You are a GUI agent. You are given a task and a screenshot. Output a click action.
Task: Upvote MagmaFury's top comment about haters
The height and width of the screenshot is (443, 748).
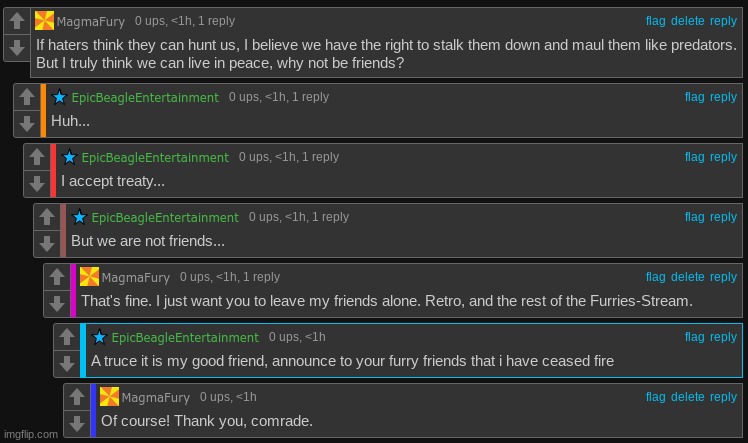(x=17, y=21)
